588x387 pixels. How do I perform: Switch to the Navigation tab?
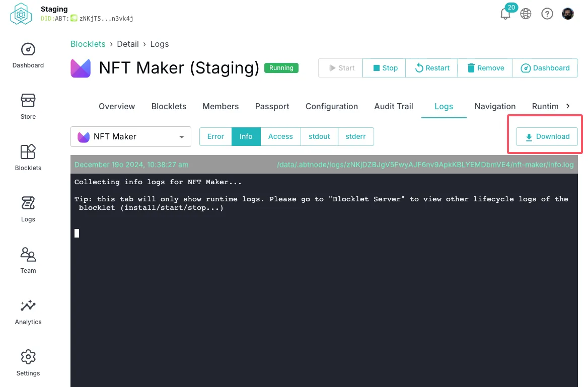click(495, 107)
